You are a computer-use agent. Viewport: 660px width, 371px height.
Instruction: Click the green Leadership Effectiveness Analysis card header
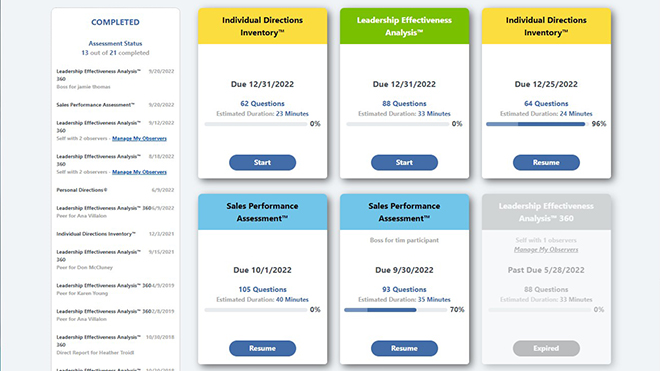pos(404,26)
